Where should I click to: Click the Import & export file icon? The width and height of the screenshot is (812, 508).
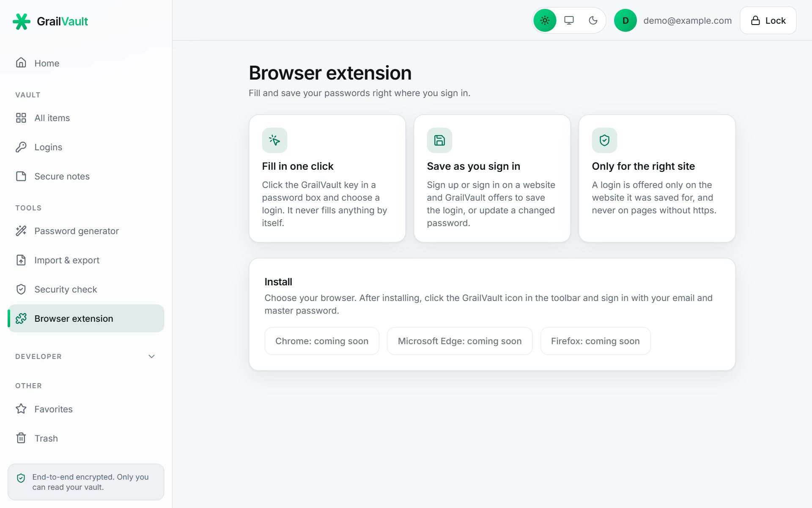pos(21,260)
